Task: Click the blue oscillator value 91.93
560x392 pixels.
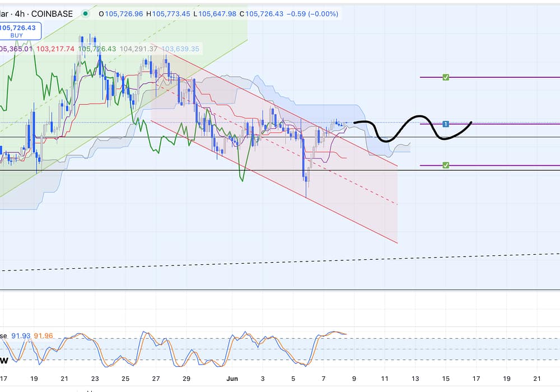Action: 21,335
